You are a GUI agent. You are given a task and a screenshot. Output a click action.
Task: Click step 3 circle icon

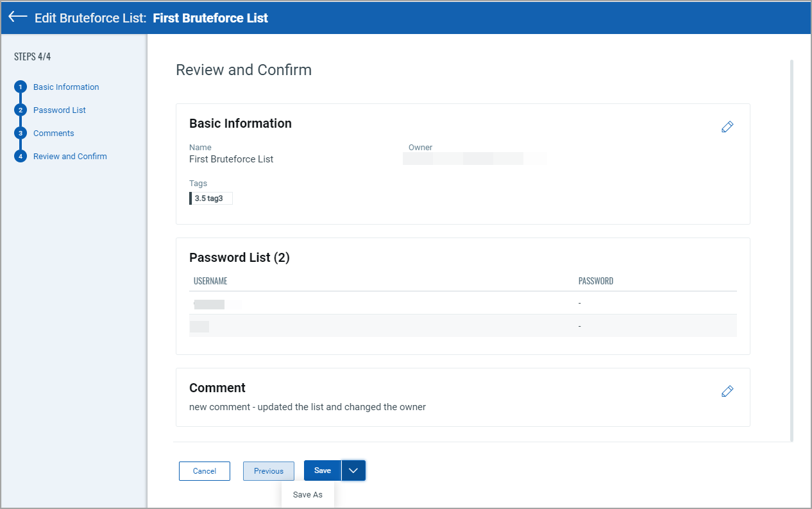21,134
